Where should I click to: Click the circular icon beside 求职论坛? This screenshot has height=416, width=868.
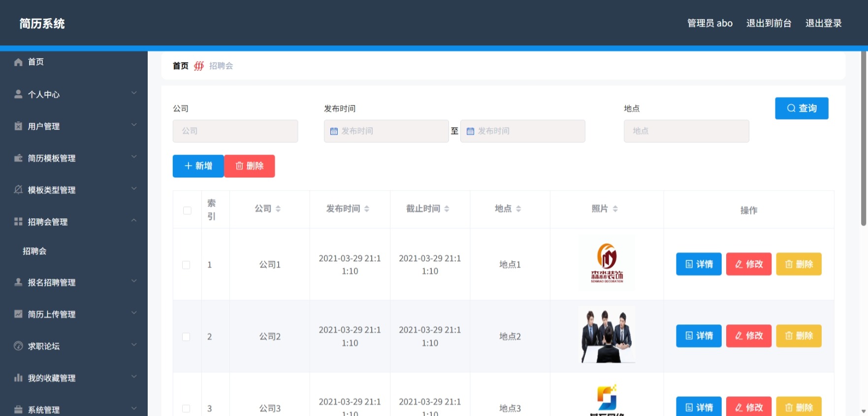(18, 346)
